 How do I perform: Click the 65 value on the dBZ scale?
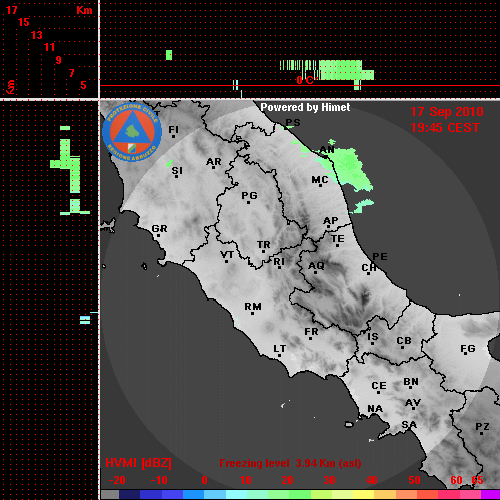point(477,480)
